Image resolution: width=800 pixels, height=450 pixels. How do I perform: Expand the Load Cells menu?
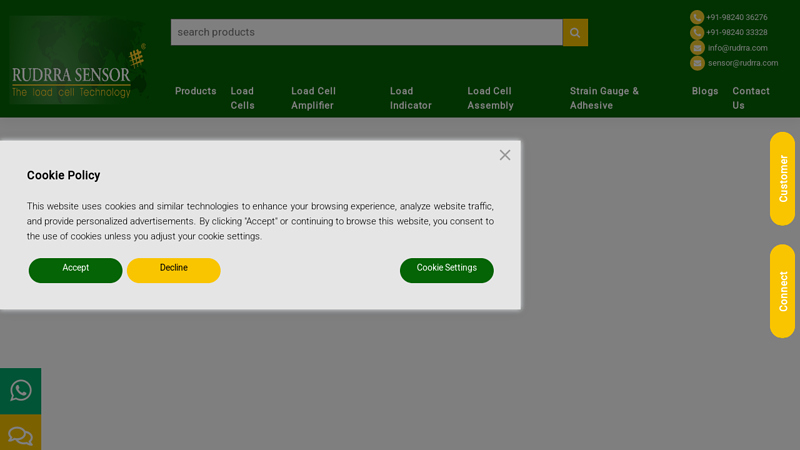click(x=242, y=98)
